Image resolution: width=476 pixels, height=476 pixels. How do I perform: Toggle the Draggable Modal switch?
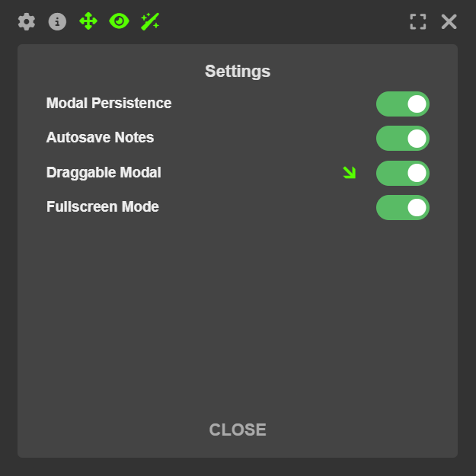(x=403, y=173)
